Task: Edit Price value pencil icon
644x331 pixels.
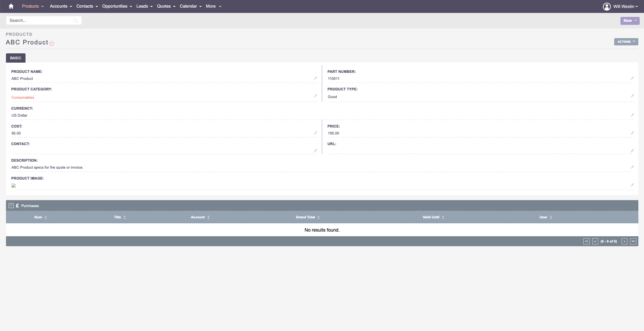Action: coord(632,133)
